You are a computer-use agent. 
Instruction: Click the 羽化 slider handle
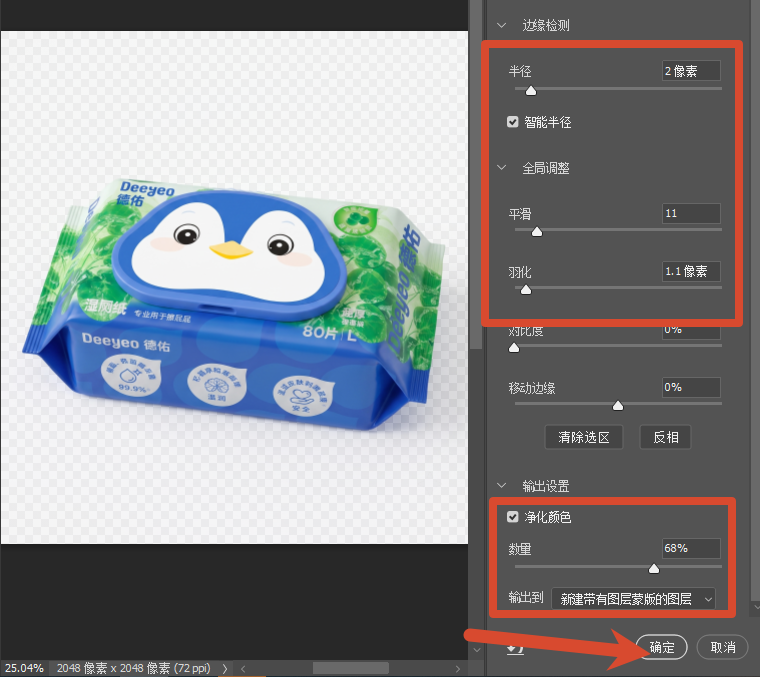coord(526,290)
